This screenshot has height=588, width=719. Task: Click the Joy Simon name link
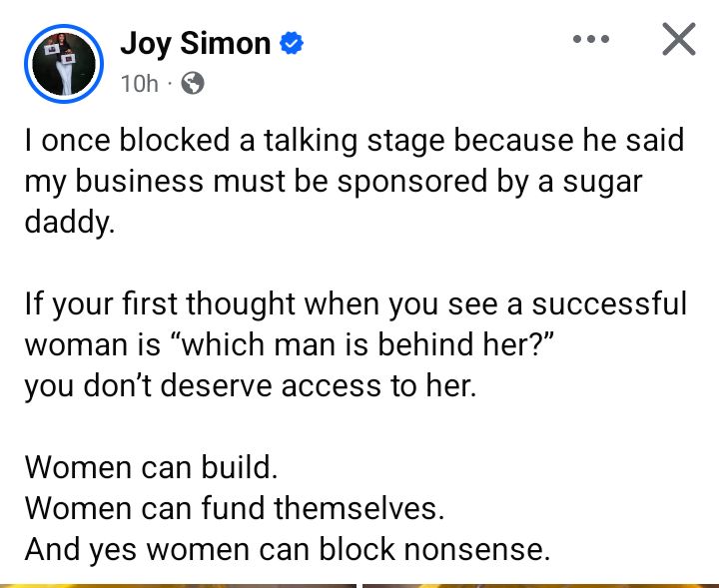(195, 43)
